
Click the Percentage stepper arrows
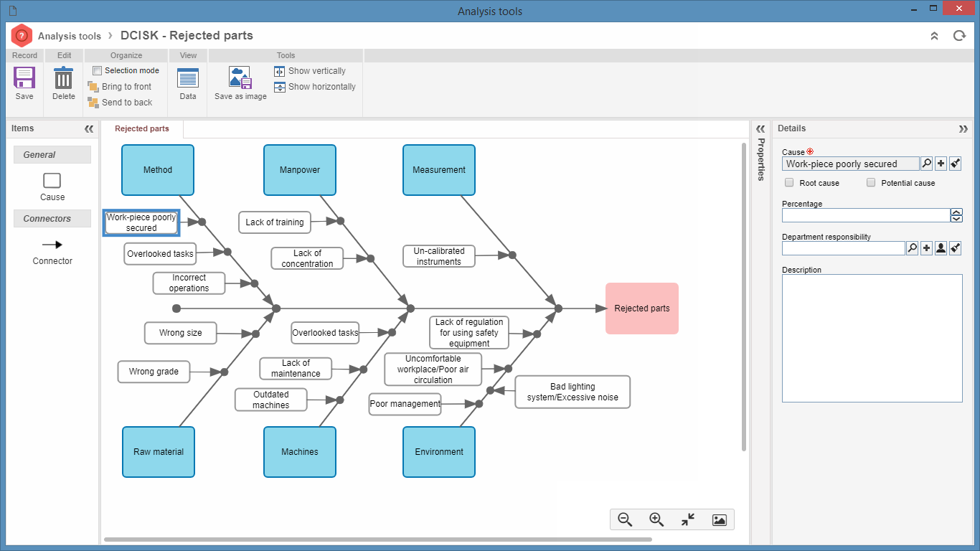[956, 215]
